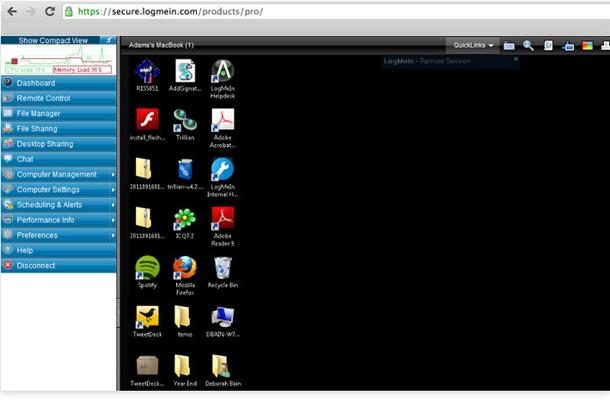Close the LogMeIn Remote Session notice
This screenshot has height=407, width=610.
(x=515, y=59)
